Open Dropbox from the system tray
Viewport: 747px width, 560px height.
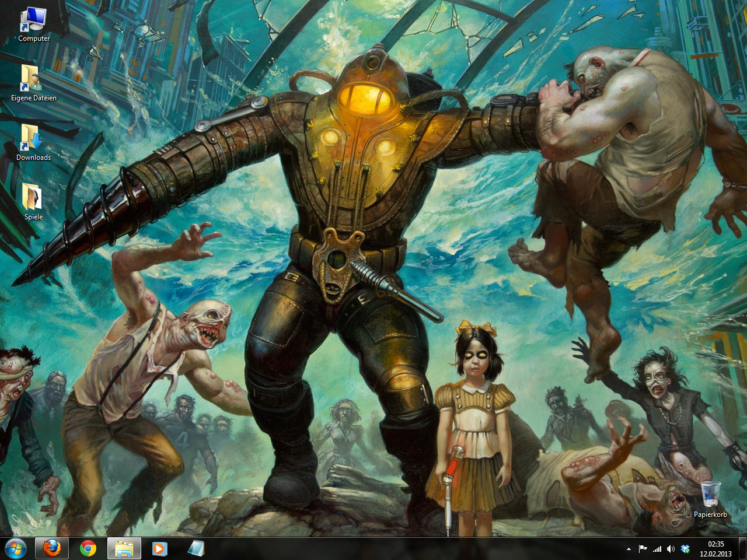(686, 549)
